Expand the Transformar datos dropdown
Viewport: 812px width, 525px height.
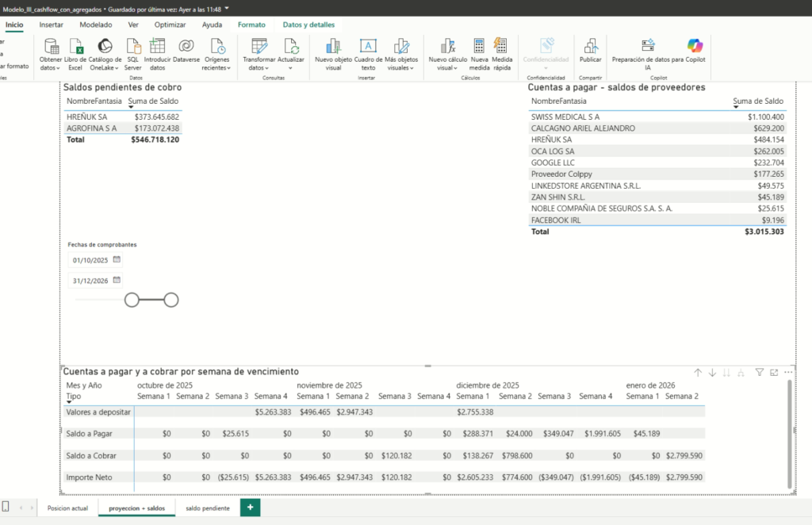(x=259, y=68)
